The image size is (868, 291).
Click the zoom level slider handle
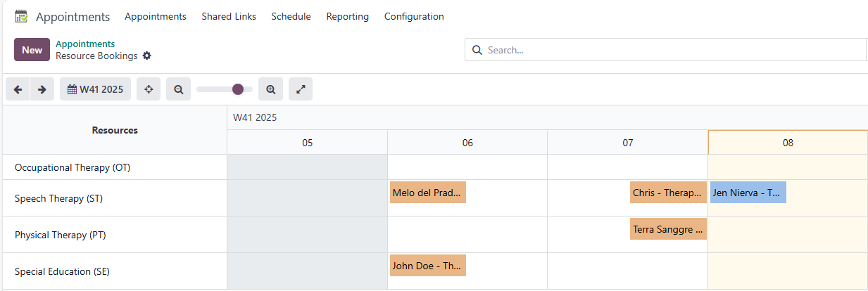coord(238,89)
